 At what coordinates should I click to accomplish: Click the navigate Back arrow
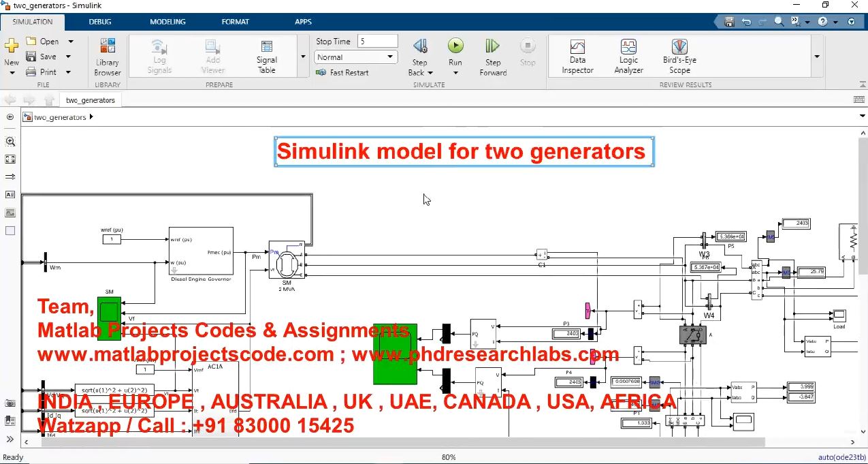point(10,100)
